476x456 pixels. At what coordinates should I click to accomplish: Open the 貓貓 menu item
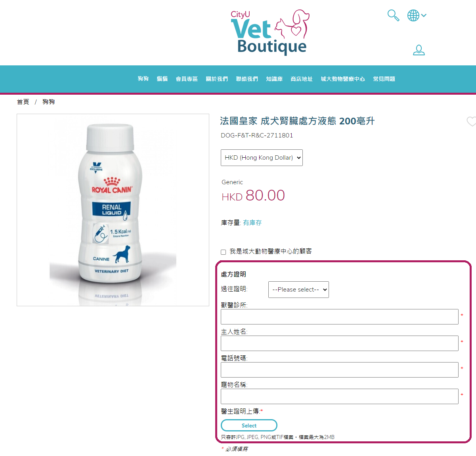(162, 79)
